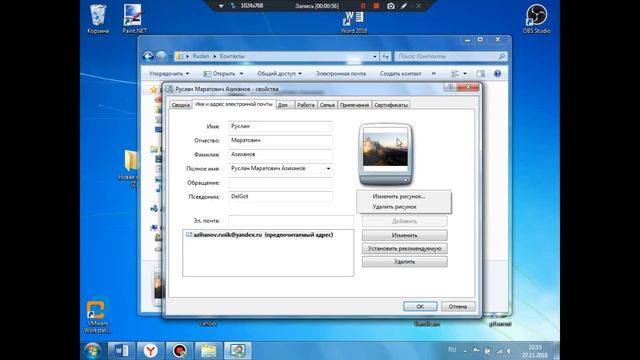
Task: Open the view options dropdown arrow
Action: [x=465, y=74]
